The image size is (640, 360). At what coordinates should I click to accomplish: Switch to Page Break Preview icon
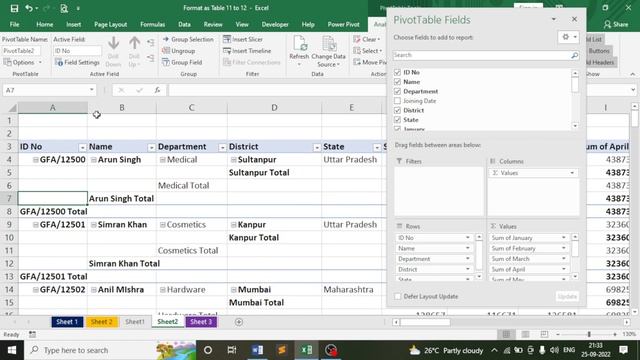click(x=544, y=334)
